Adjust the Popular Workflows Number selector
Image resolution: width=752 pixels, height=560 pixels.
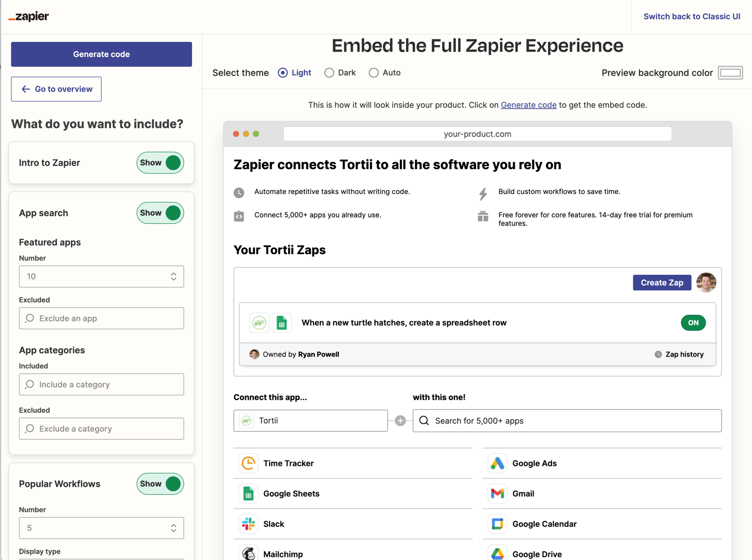(173, 528)
